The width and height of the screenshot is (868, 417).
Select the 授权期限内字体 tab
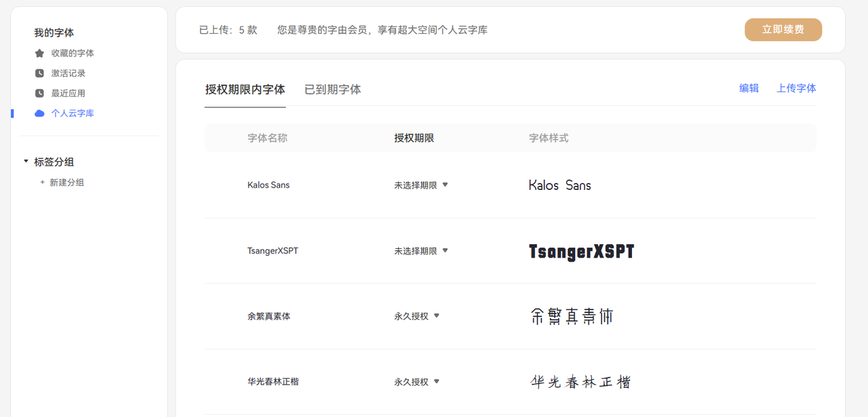pyautogui.click(x=245, y=90)
